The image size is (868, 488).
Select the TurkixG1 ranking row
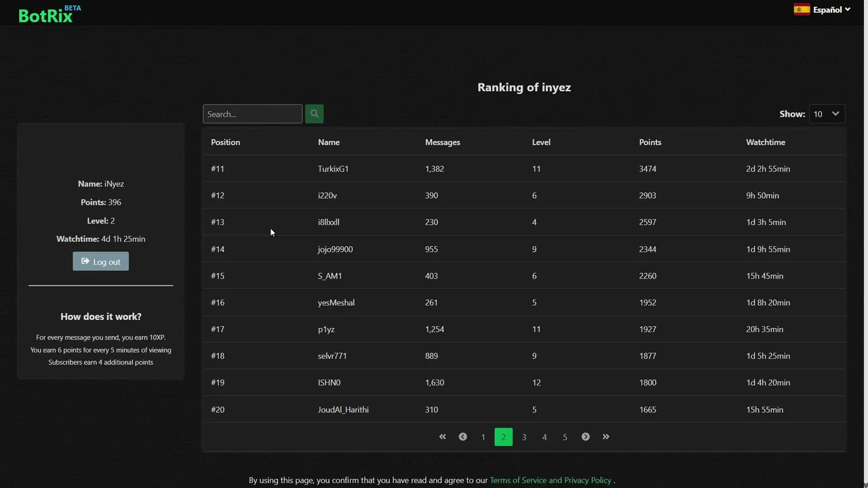524,169
